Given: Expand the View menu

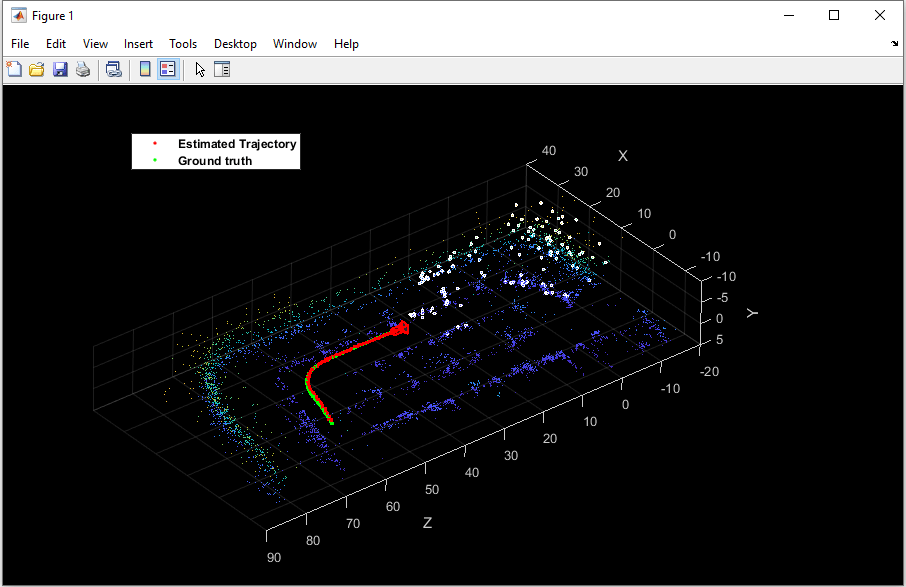Looking at the screenshot, I should 95,44.
